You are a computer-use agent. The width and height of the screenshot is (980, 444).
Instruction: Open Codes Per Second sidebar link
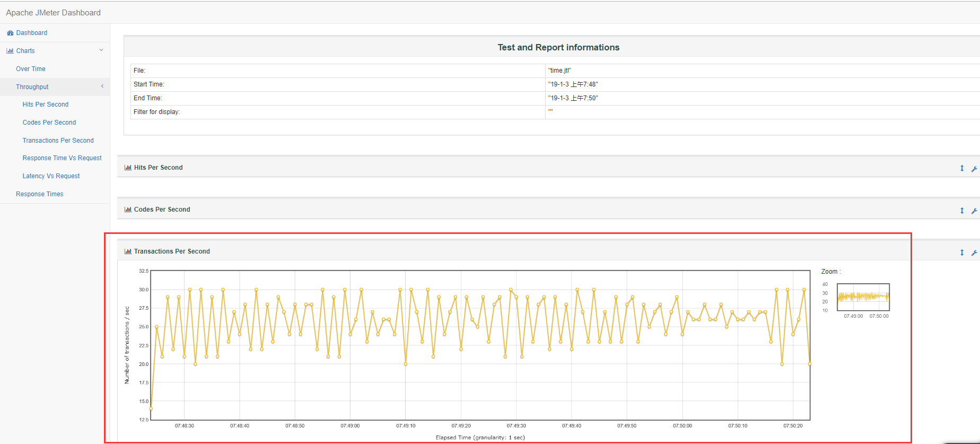click(49, 123)
